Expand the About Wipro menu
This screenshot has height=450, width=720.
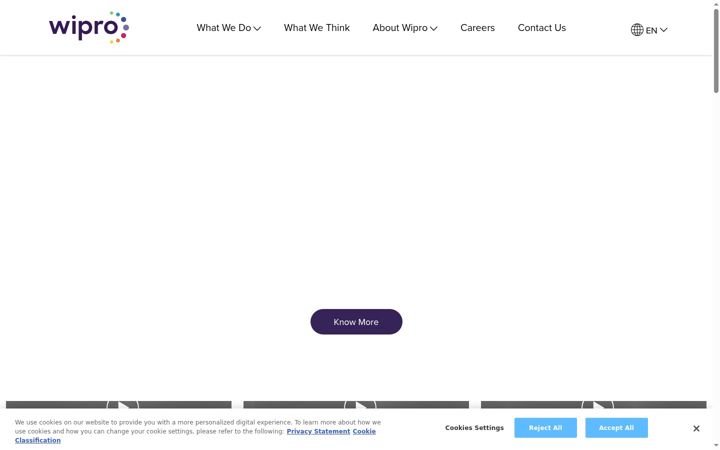tap(405, 28)
